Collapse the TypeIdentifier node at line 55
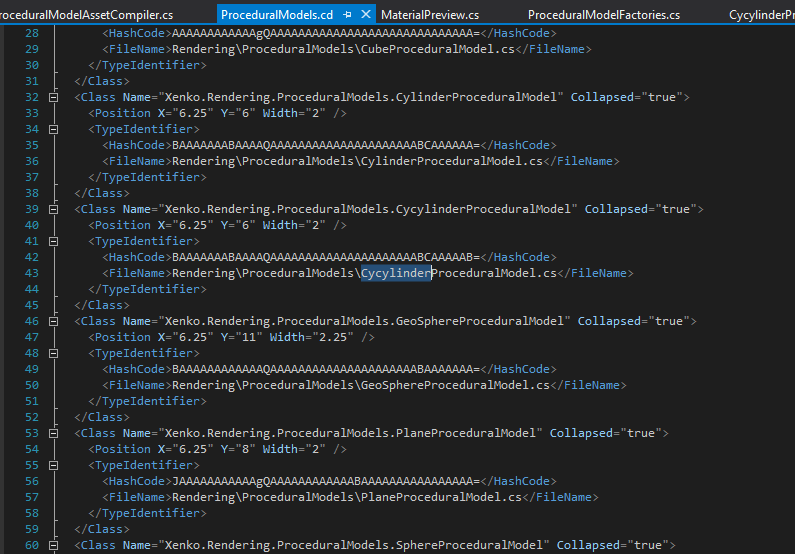Image resolution: width=795 pixels, height=554 pixels. point(53,465)
